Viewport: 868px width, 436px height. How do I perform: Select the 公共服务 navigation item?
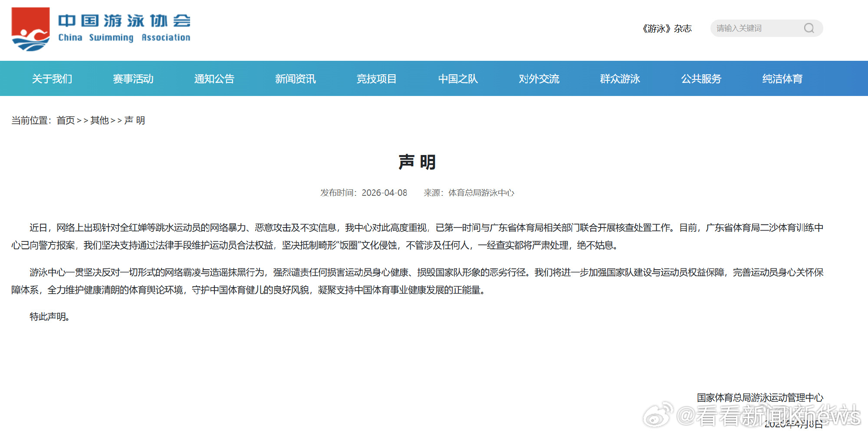(x=700, y=79)
